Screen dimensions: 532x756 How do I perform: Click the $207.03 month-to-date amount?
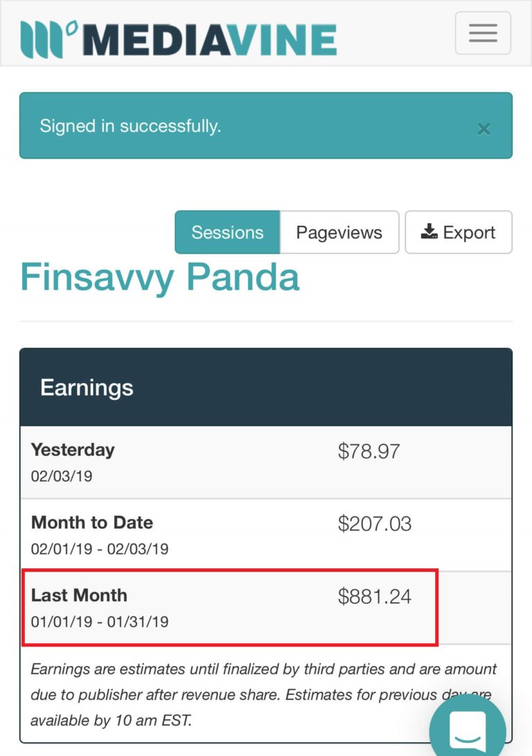[375, 524]
